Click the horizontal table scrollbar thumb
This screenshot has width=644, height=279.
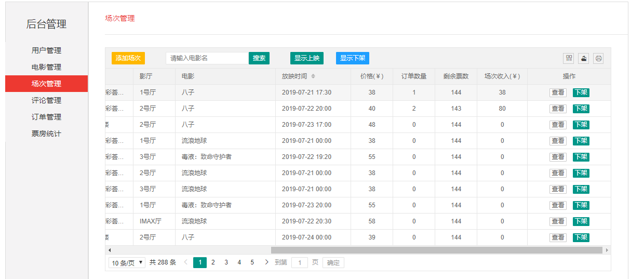tap(436, 250)
